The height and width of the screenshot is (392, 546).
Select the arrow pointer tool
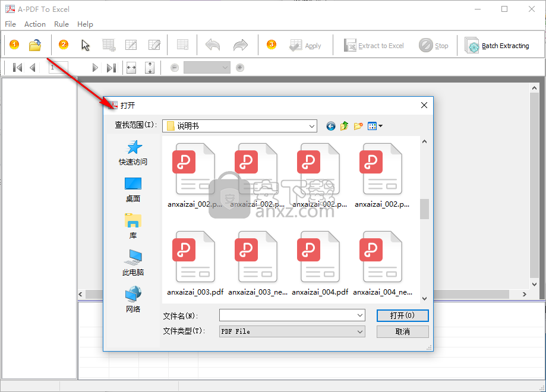point(86,45)
